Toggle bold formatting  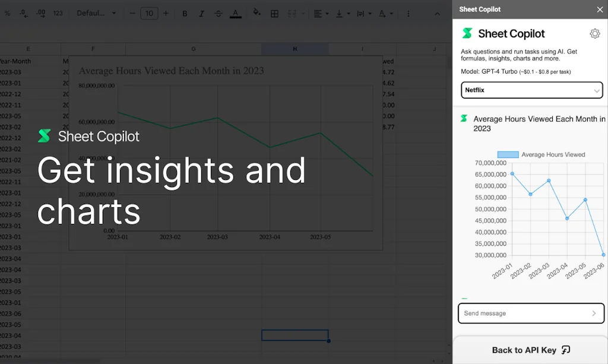click(x=185, y=13)
